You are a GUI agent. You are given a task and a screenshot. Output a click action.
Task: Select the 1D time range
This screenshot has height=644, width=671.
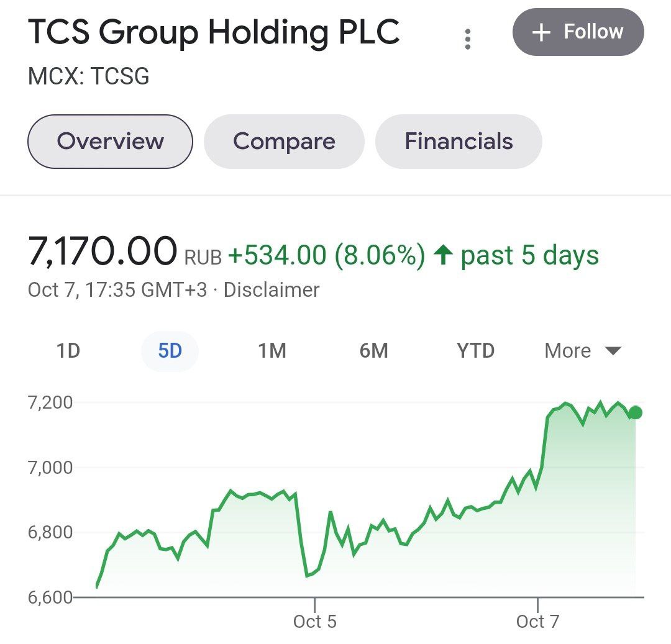point(68,351)
